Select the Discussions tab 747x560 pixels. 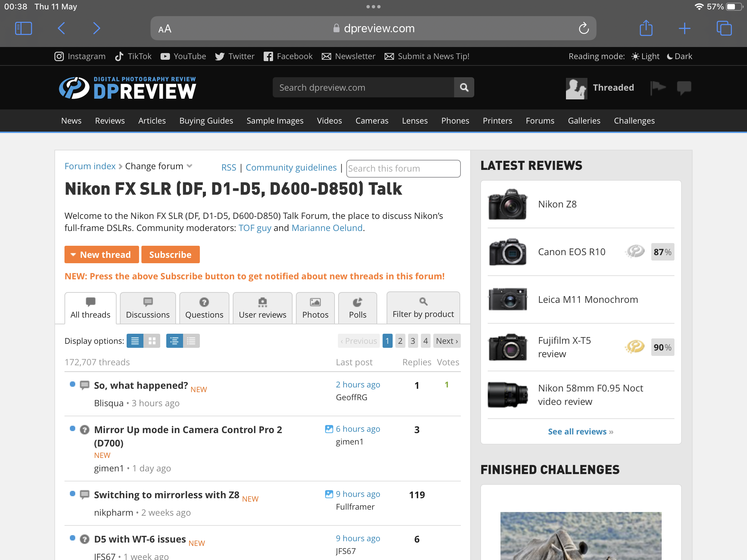[x=147, y=308]
